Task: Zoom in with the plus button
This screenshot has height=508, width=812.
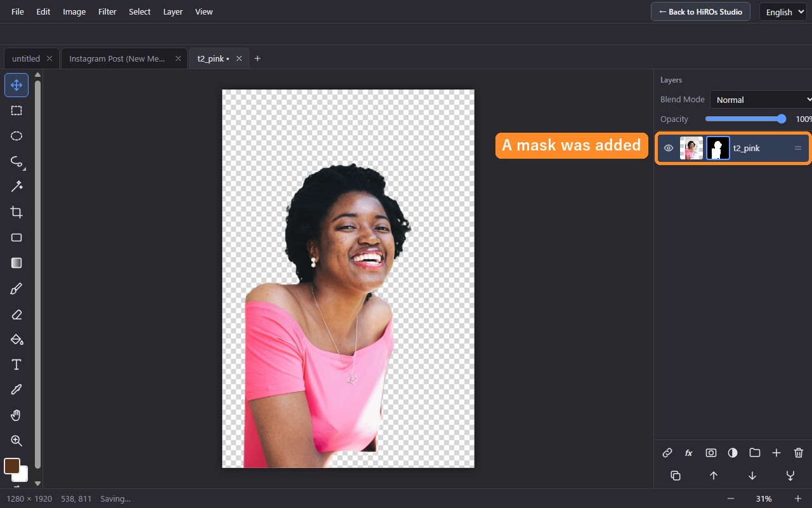Action: [x=798, y=498]
